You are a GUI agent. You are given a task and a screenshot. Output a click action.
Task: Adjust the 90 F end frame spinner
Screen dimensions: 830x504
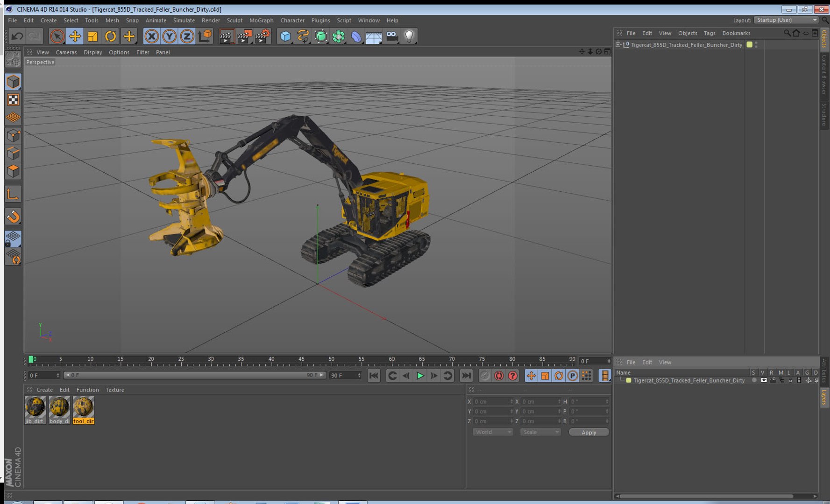coord(359,375)
